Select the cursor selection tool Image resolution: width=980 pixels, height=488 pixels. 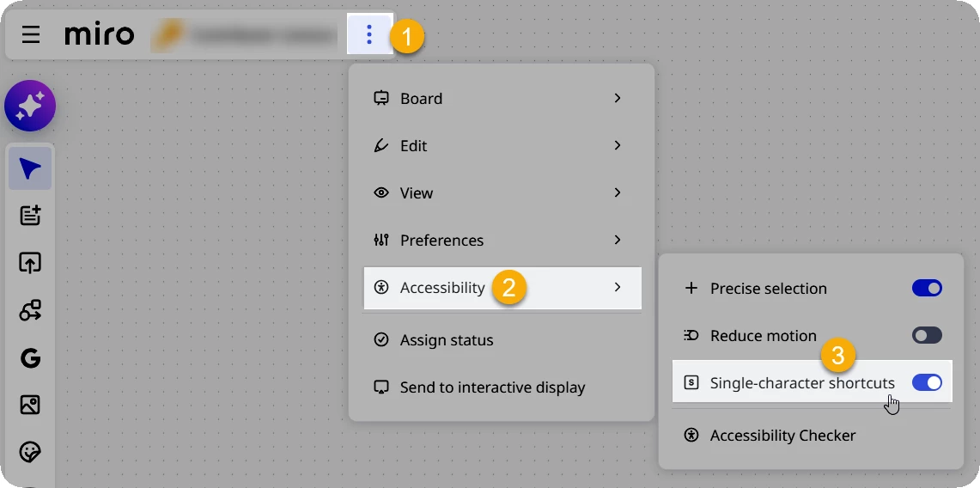tap(30, 168)
